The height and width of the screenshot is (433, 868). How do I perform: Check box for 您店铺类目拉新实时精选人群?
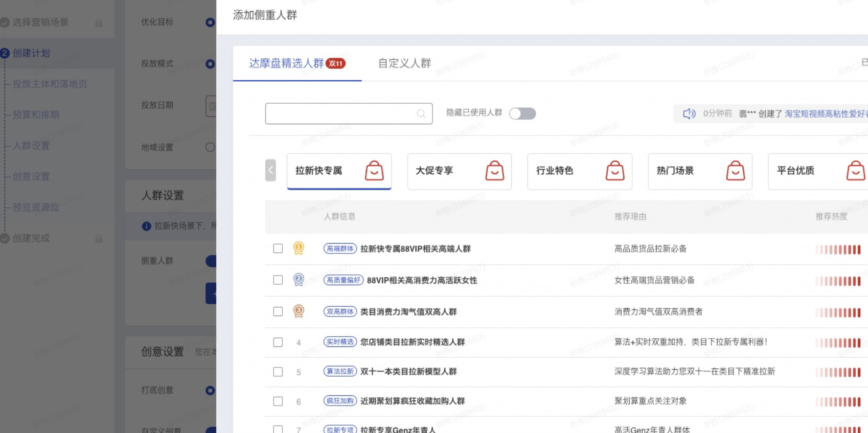tap(278, 342)
